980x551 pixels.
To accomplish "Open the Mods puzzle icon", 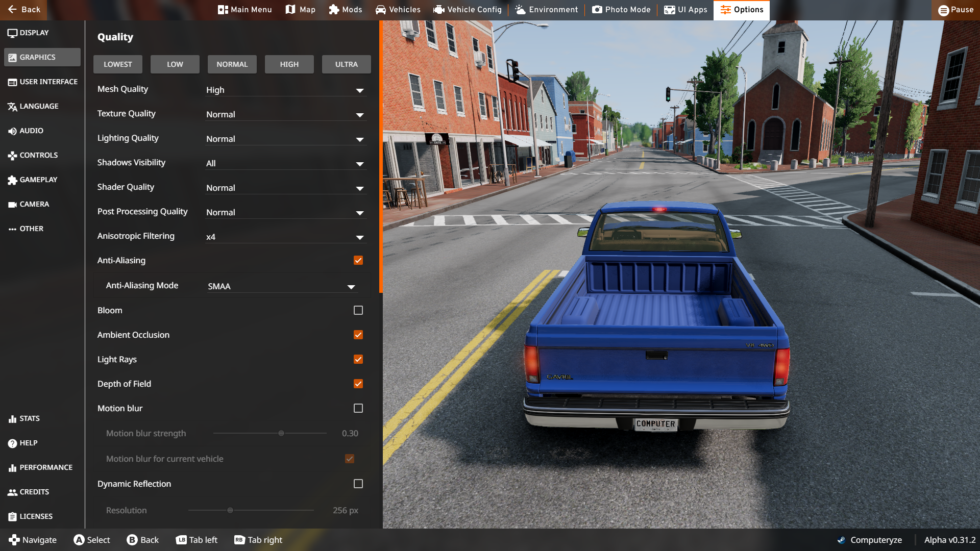I will (334, 10).
